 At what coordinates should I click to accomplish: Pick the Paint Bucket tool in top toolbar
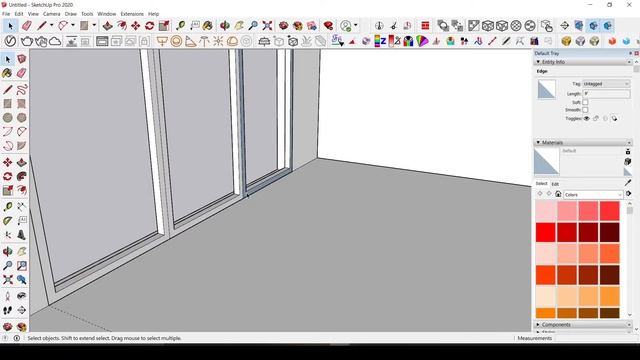(208, 26)
